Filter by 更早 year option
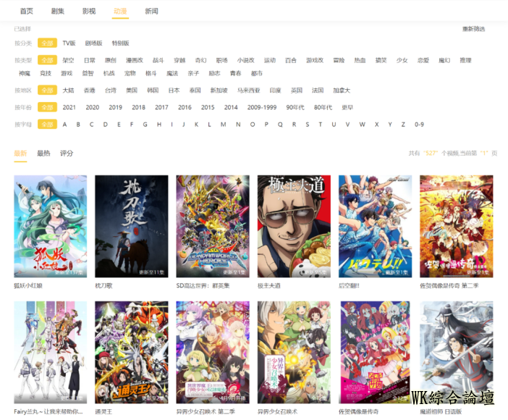The height and width of the screenshot is (420, 508). pyautogui.click(x=347, y=107)
